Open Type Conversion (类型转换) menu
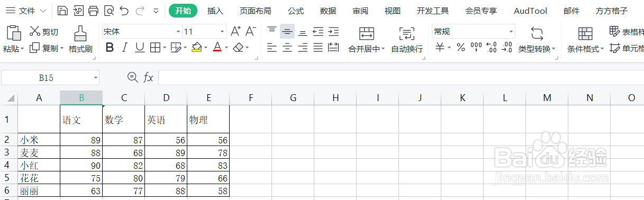 537,40
